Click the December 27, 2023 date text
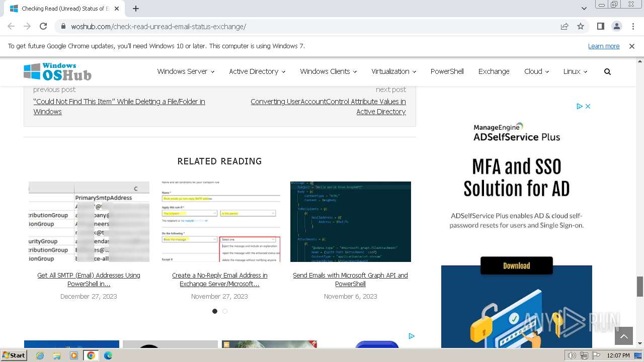The height and width of the screenshot is (362, 644). click(x=89, y=297)
